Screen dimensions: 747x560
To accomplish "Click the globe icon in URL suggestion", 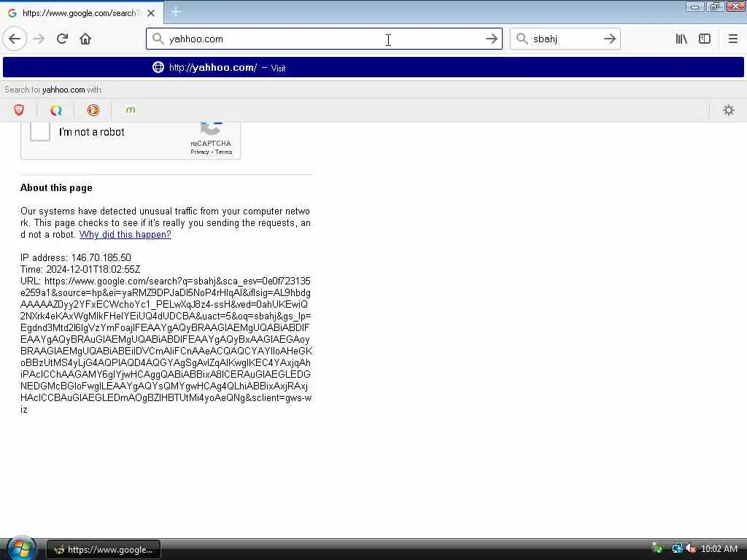I will (158, 67).
